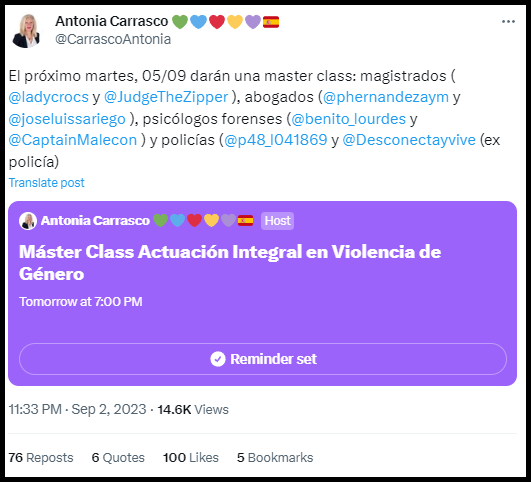
Task: Click Antonia Carrasco's profile avatar
Action: coord(26,31)
